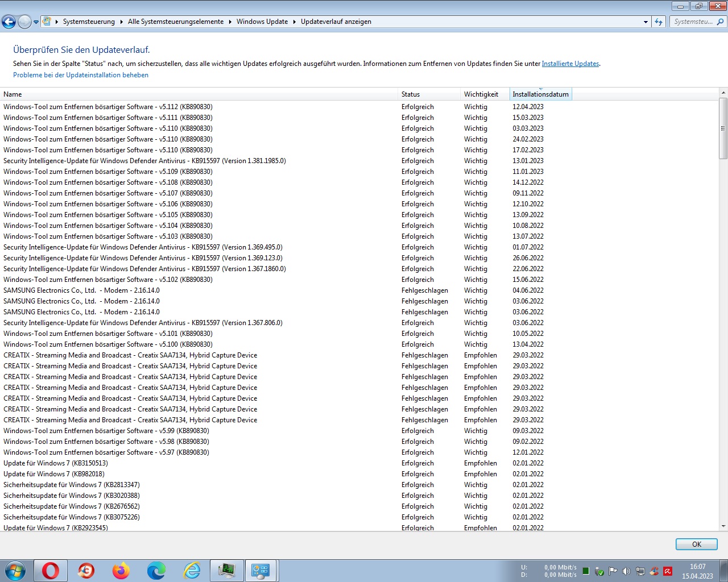
Task: Open Opera browser from the taskbar
Action: point(51,570)
